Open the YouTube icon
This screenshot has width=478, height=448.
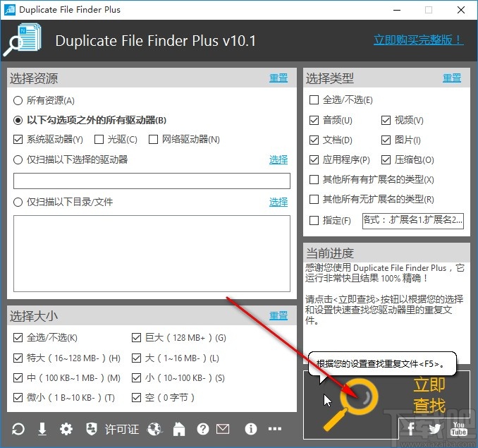[459, 429]
